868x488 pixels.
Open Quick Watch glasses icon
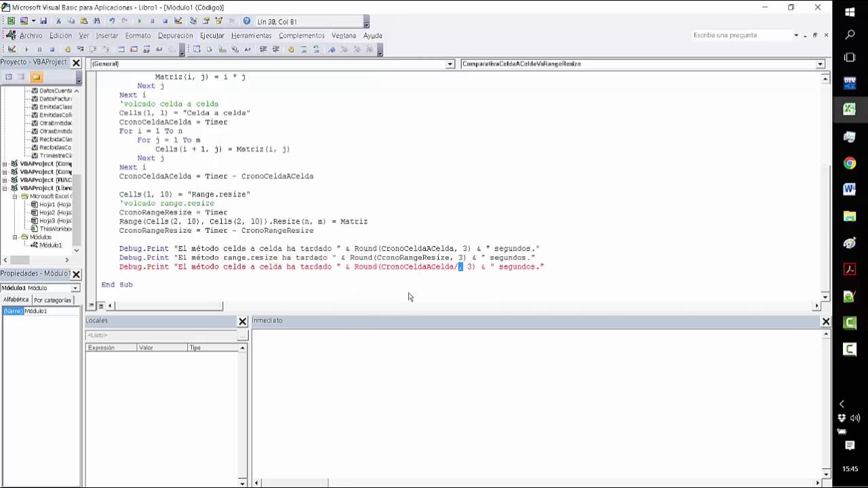tap(159, 49)
